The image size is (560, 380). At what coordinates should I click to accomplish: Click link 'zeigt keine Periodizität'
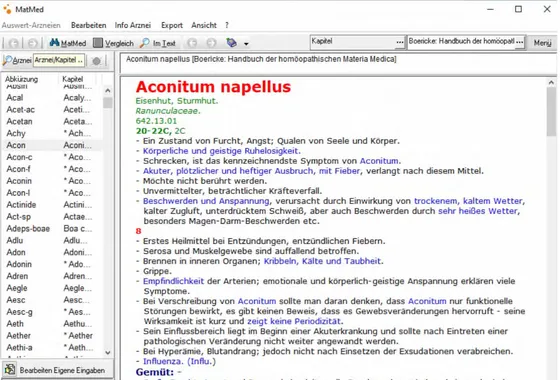pos(294,321)
